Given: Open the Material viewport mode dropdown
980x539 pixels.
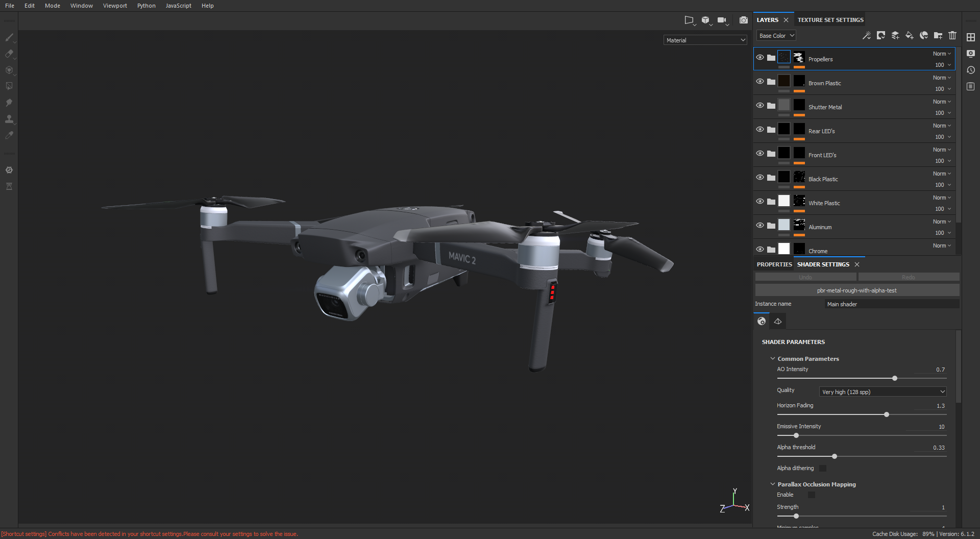Looking at the screenshot, I should [705, 40].
